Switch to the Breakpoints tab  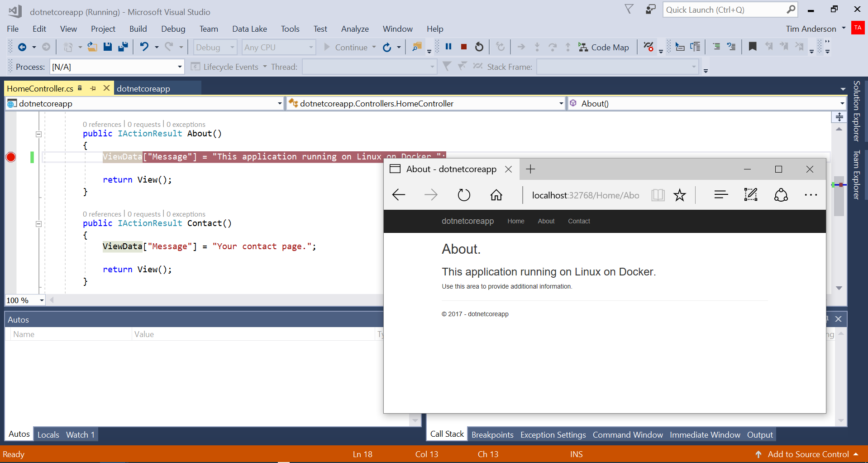click(492, 434)
